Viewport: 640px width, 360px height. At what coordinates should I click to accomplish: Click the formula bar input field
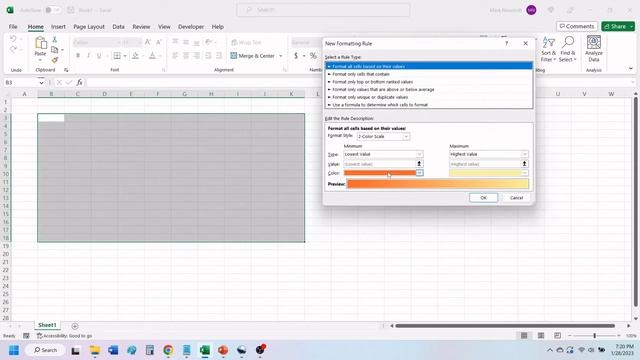coord(359,82)
